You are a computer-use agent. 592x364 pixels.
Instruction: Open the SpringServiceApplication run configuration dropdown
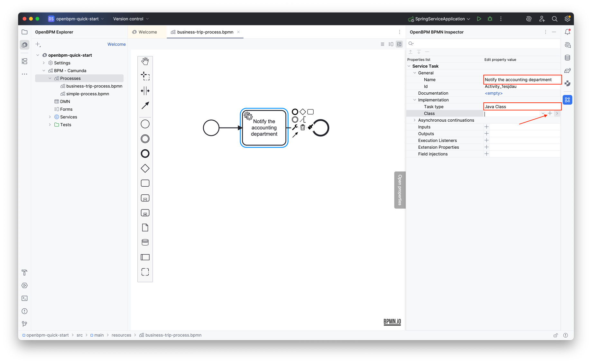click(439, 19)
